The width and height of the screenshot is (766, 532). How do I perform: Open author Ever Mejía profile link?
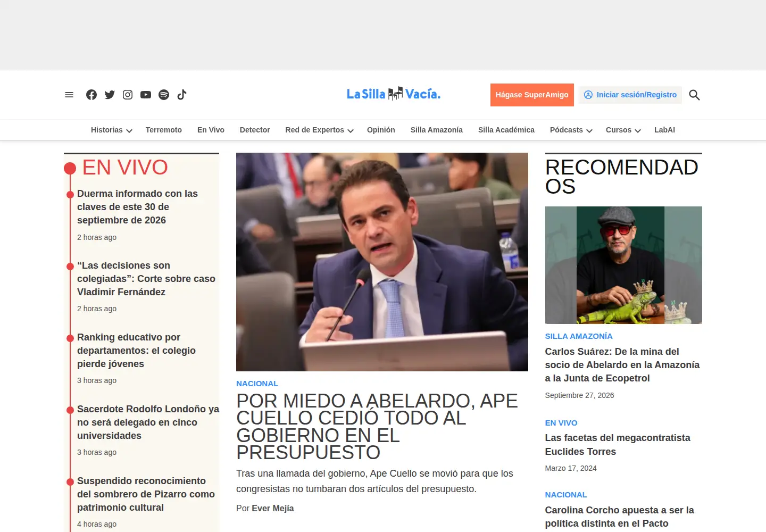272,509
